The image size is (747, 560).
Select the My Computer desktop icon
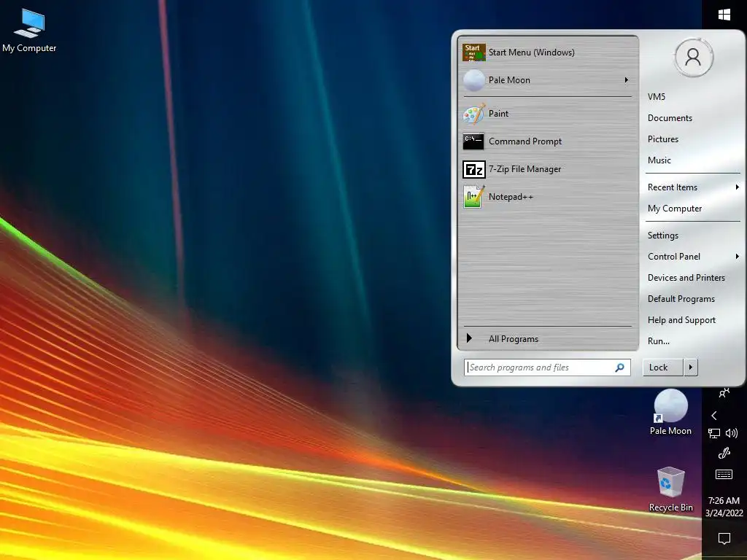[29, 31]
